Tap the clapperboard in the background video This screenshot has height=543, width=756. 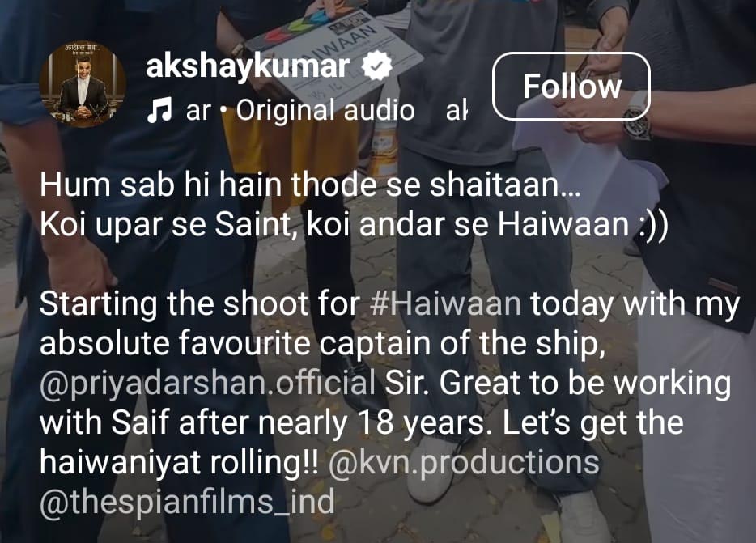pos(333,49)
